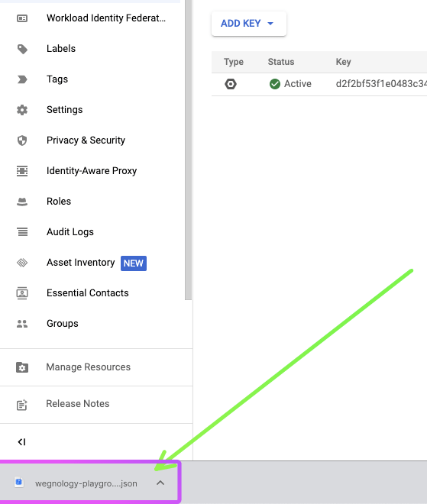Click the Identity-Aware Proxy icon
The image size is (427, 504).
pyautogui.click(x=22, y=171)
